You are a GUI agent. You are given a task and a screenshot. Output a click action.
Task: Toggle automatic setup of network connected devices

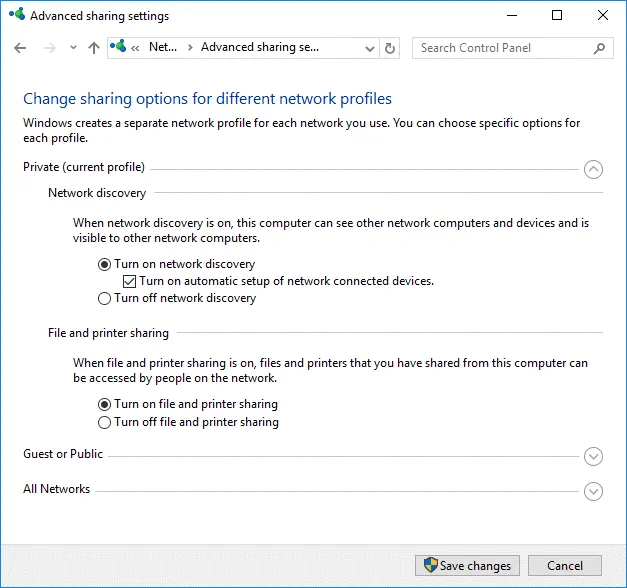coord(129,282)
